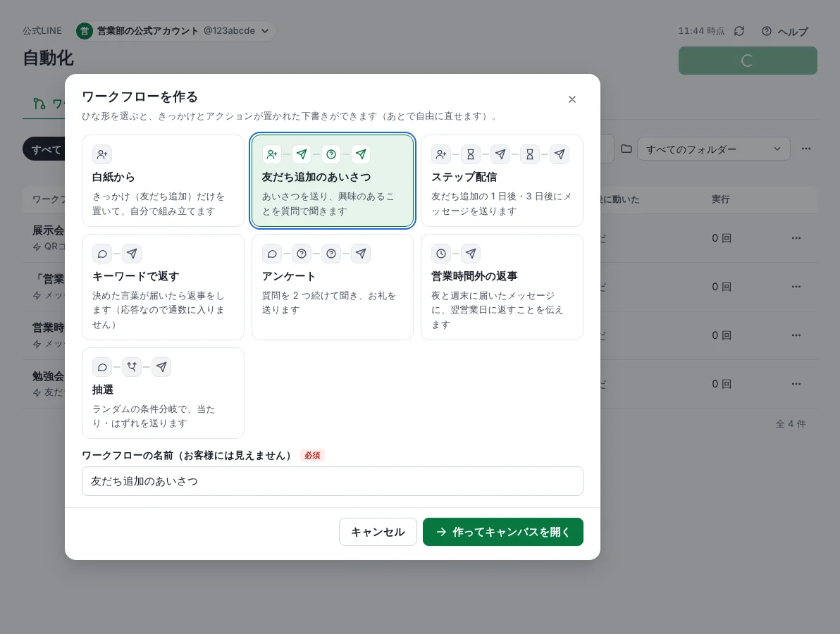
Task: Click the chat bubble icon on キーワードで返す card
Action: click(x=101, y=254)
